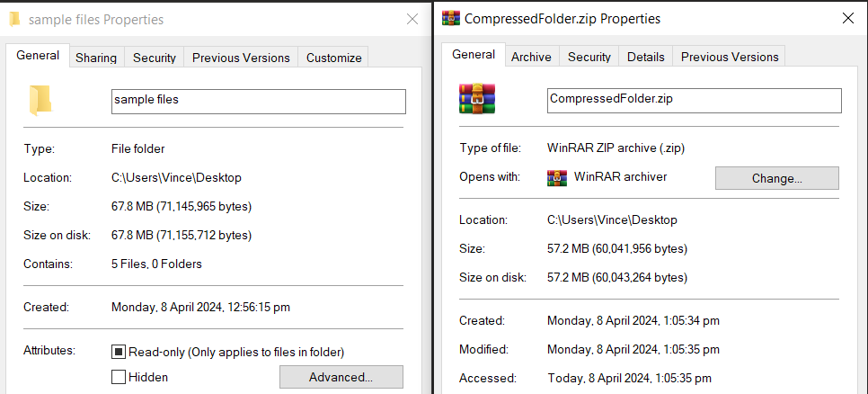Screen dimensions: 868x394
Task: Click the 'sample files' name input field
Action: pyautogui.click(x=259, y=102)
